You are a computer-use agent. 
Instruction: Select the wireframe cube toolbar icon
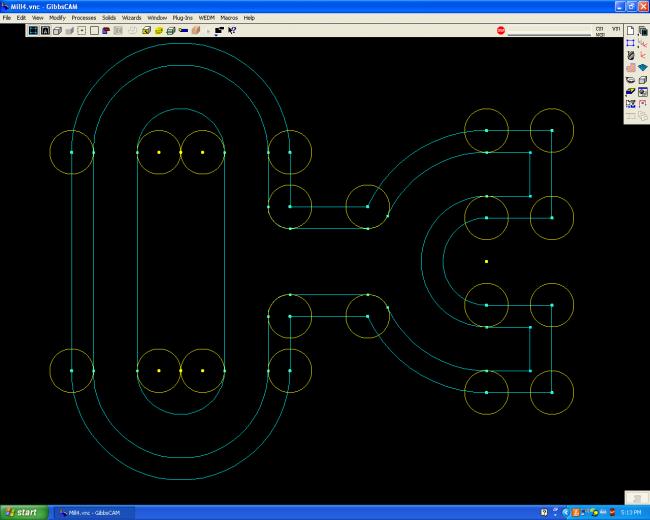tap(57, 30)
